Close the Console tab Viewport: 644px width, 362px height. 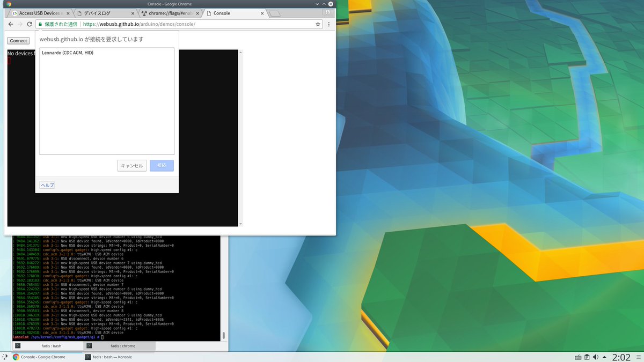click(x=261, y=13)
